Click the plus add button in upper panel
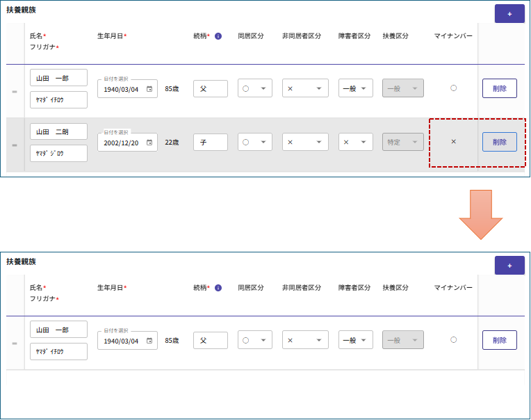 pos(509,14)
